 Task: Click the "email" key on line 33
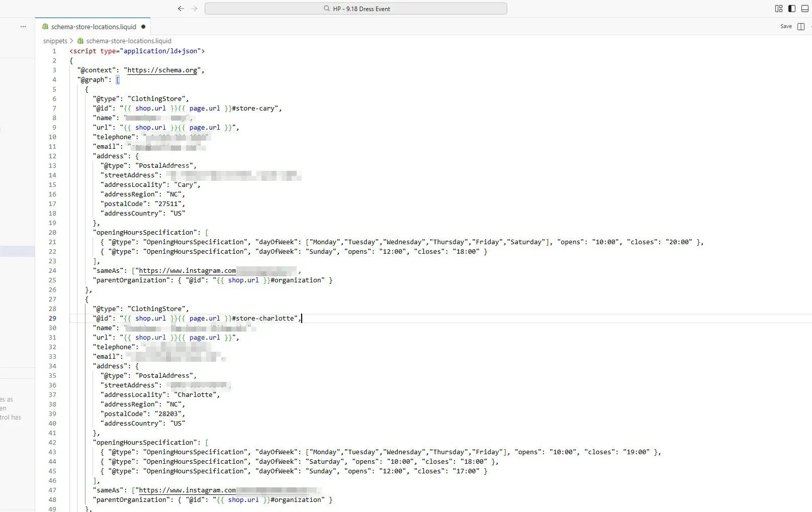[x=106, y=357]
